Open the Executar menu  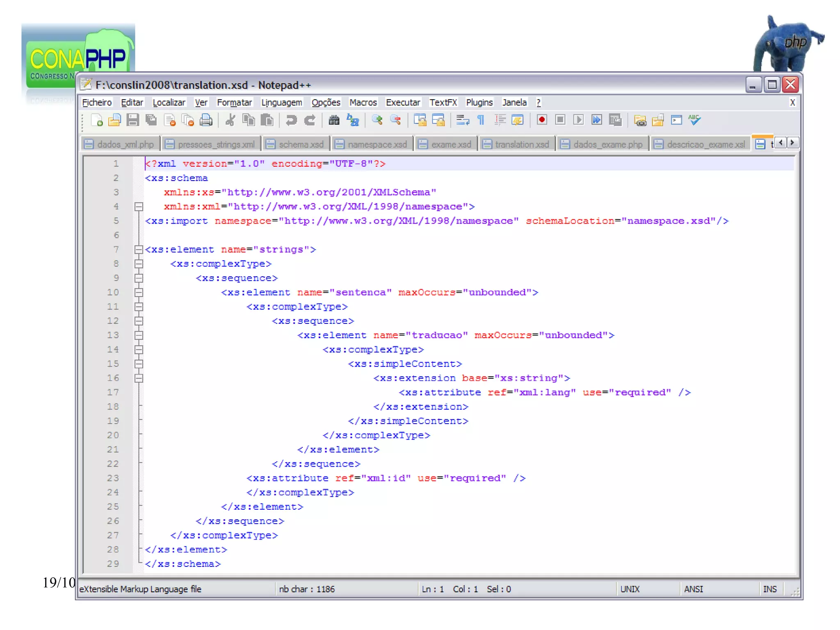[403, 103]
